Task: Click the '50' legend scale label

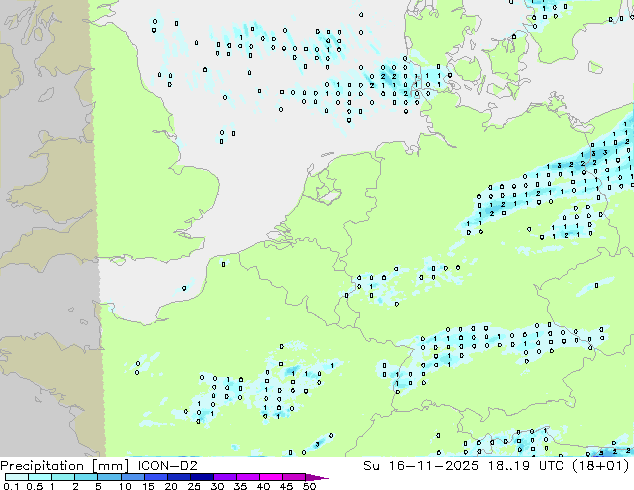Action: [309, 486]
